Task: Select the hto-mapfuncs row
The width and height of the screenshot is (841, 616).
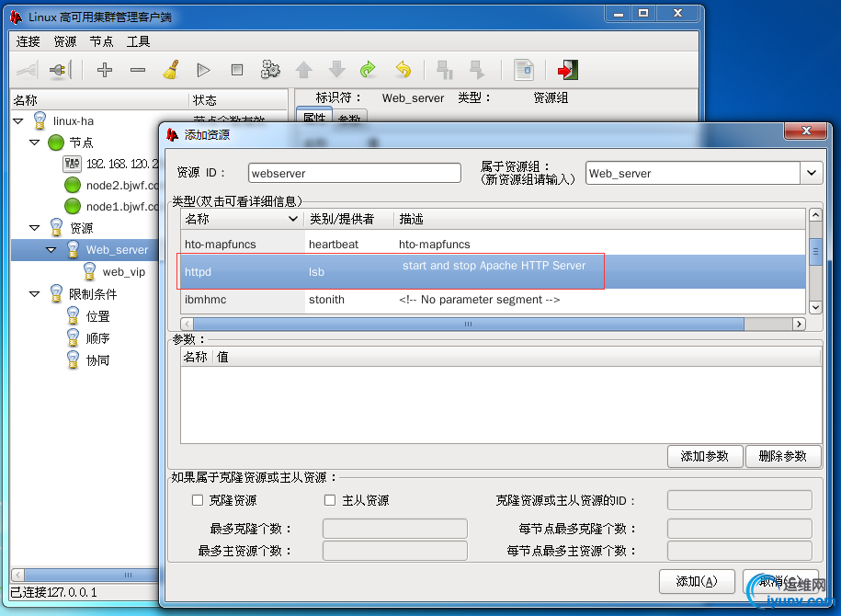Action: [493, 245]
